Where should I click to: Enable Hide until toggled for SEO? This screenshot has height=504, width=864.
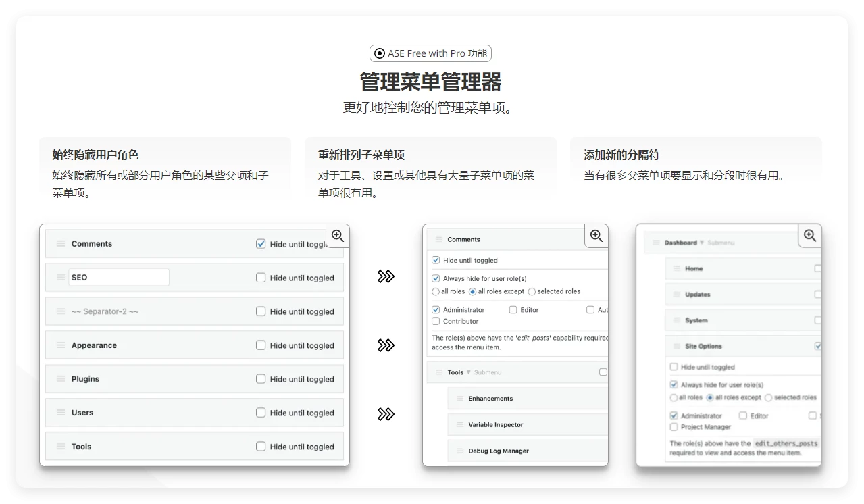pyautogui.click(x=260, y=277)
